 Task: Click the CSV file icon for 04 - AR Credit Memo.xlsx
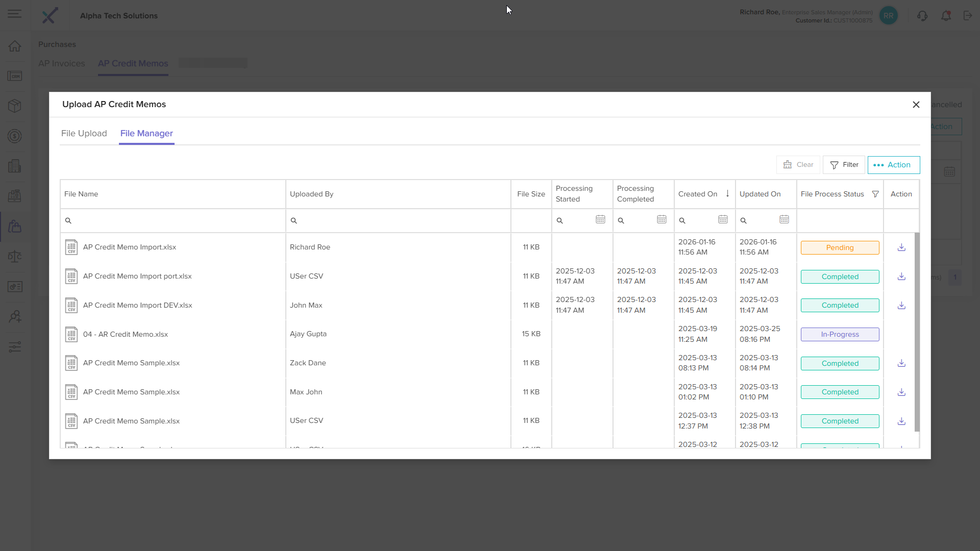(x=71, y=334)
